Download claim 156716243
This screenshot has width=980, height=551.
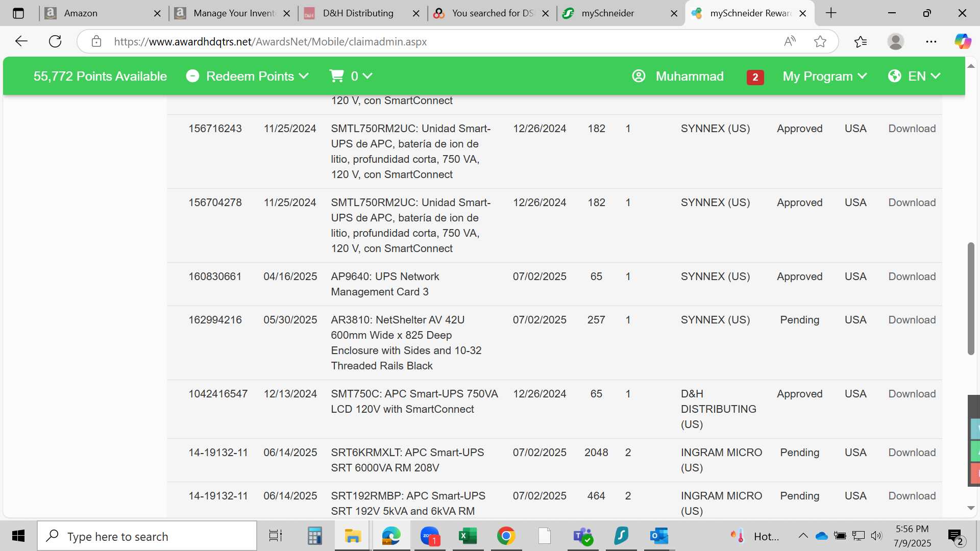(x=912, y=129)
